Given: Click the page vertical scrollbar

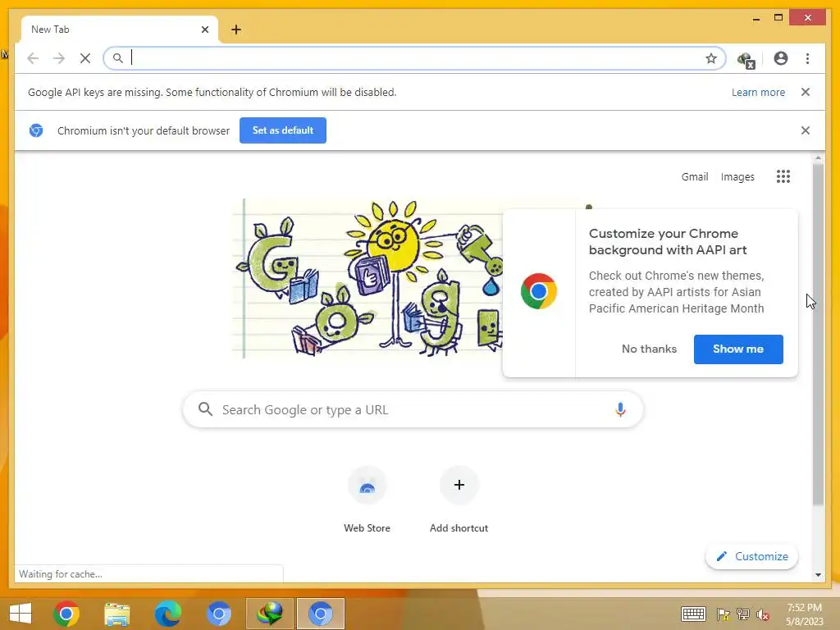Looking at the screenshot, I should (x=818, y=334).
